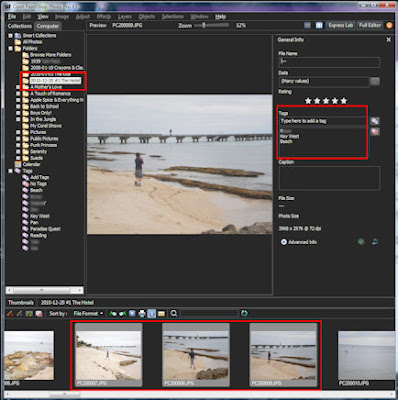Screen dimensions: 398x400
Task: Adjust the preview Zoom slider
Action: pos(204,25)
